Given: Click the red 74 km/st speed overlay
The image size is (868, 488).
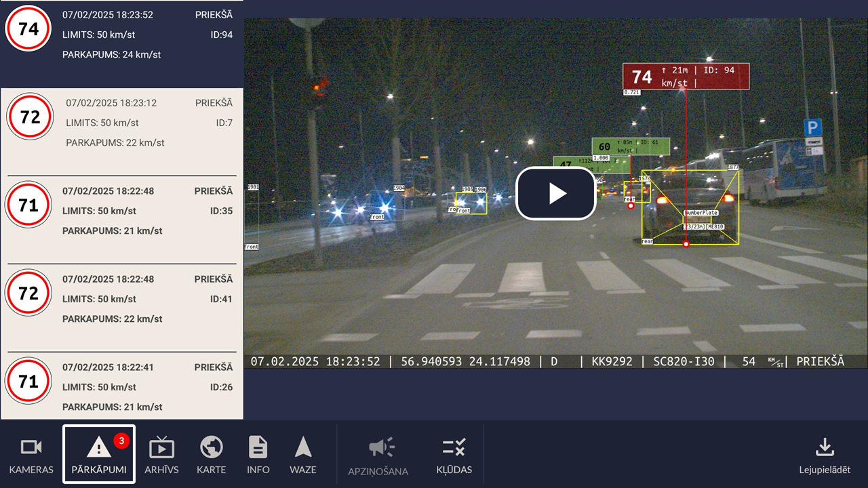Looking at the screenshot, I should point(686,77).
